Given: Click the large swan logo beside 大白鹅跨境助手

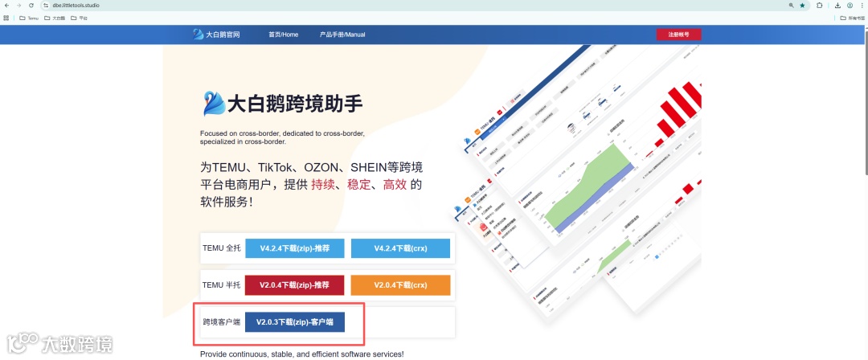Looking at the screenshot, I should 215,103.
